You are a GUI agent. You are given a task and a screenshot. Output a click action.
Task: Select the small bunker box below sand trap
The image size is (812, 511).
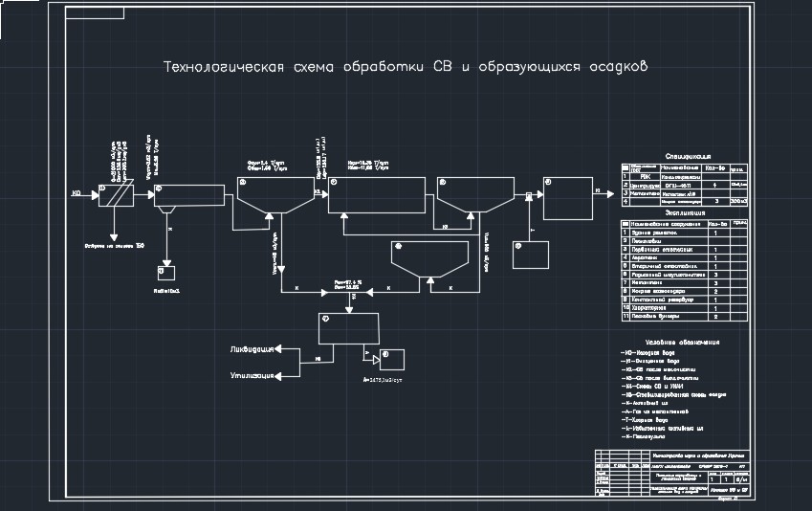pyautogui.click(x=166, y=273)
